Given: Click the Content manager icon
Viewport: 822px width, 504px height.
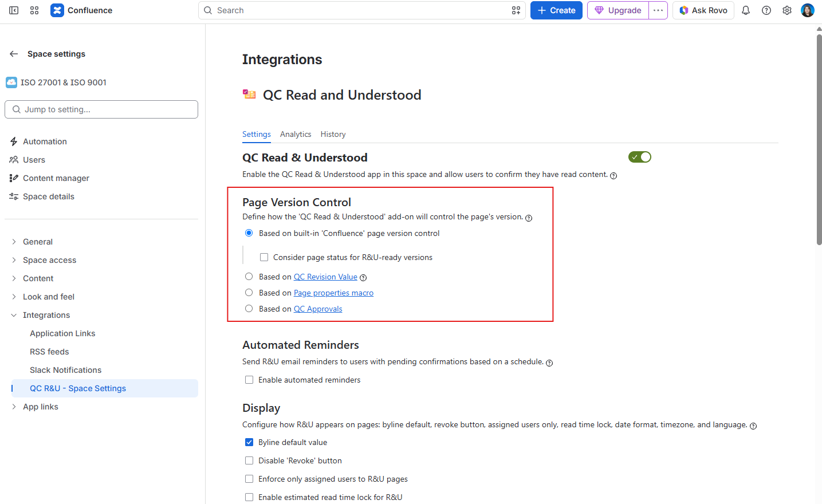Looking at the screenshot, I should coord(14,178).
